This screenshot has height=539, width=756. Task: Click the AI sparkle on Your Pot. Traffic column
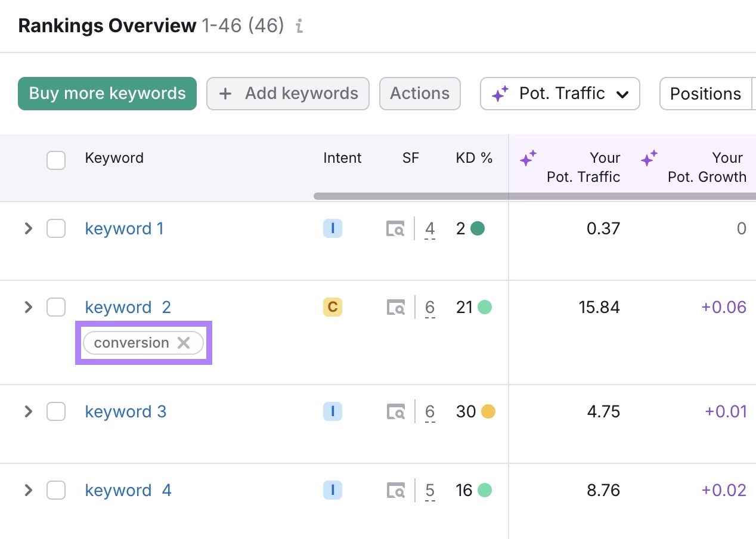pyautogui.click(x=528, y=158)
